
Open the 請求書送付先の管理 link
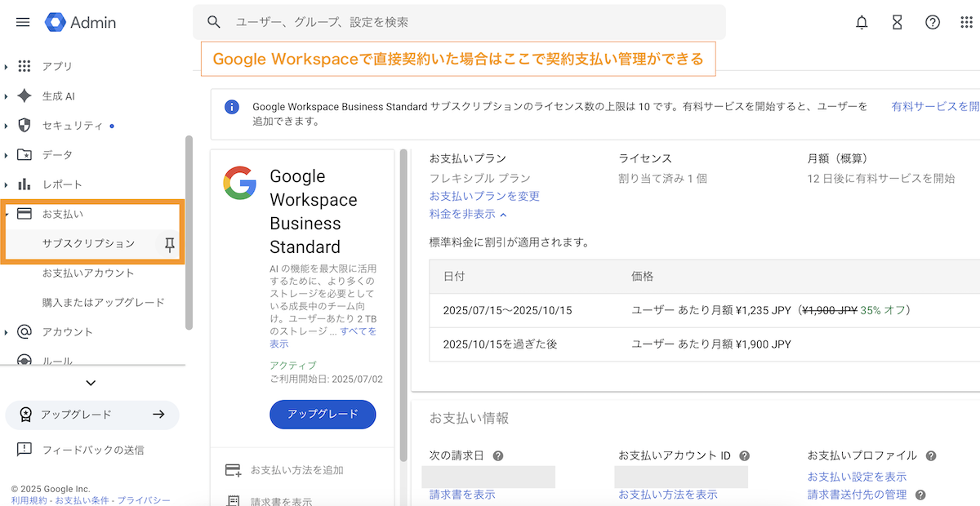click(x=859, y=495)
